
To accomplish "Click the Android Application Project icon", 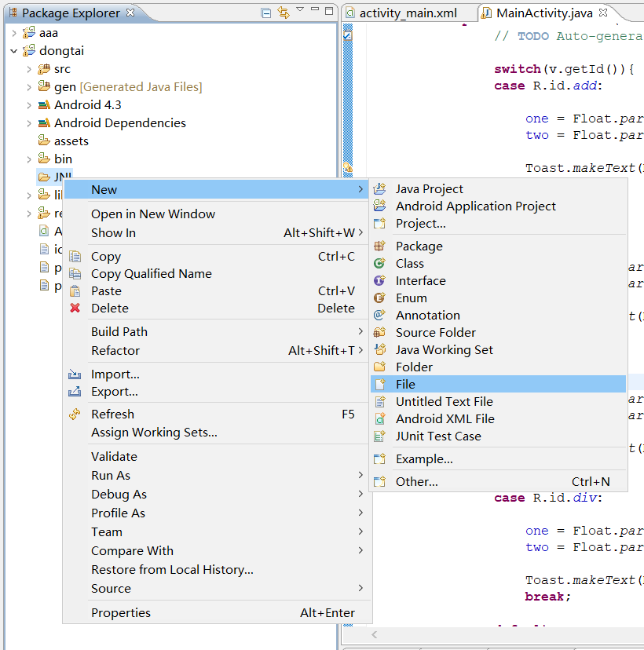I will 380,206.
